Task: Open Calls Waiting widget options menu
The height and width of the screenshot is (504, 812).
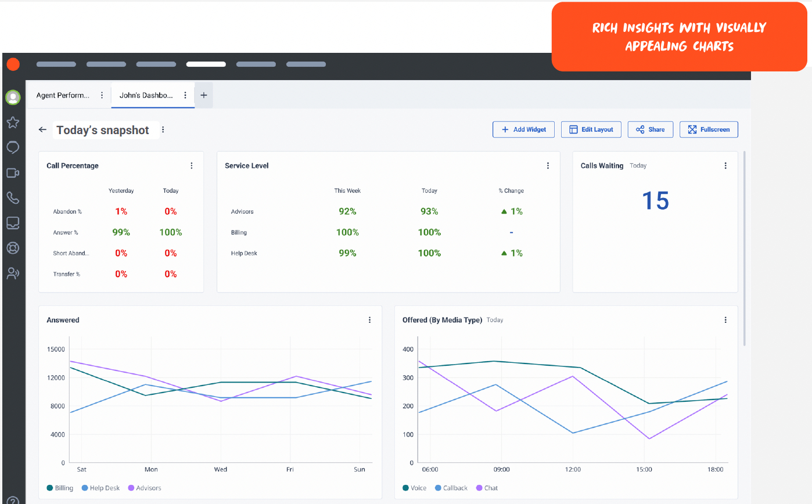Action: [x=725, y=165]
